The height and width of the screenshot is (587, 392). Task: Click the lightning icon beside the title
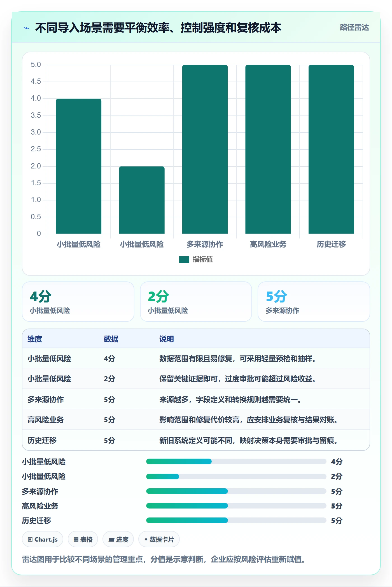27,28
